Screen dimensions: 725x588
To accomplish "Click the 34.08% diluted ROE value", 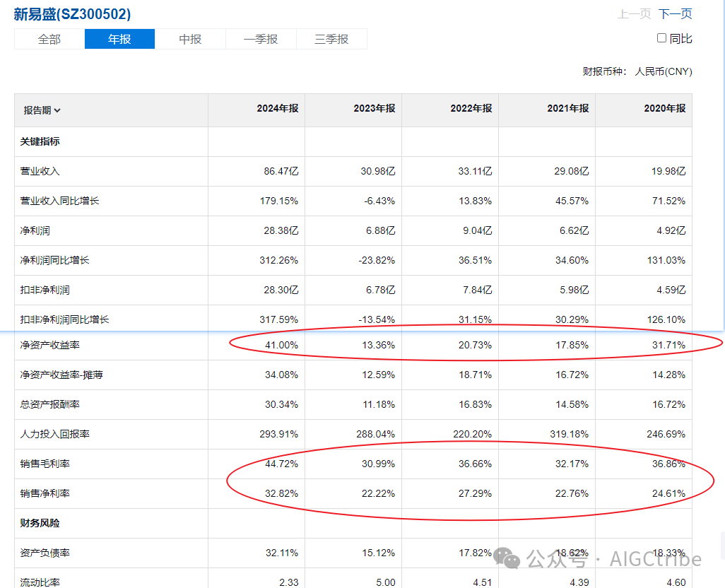I will [281, 375].
